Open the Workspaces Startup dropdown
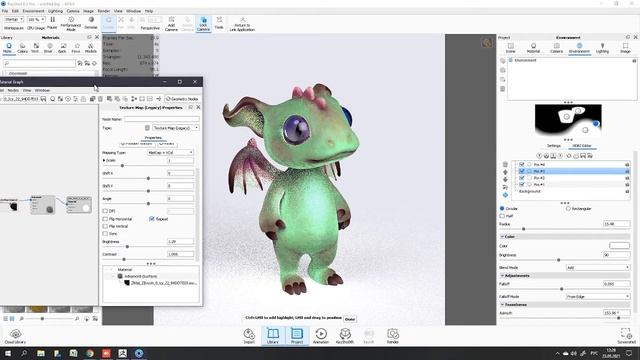This screenshot has height=360, width=640. click(13, 19)
